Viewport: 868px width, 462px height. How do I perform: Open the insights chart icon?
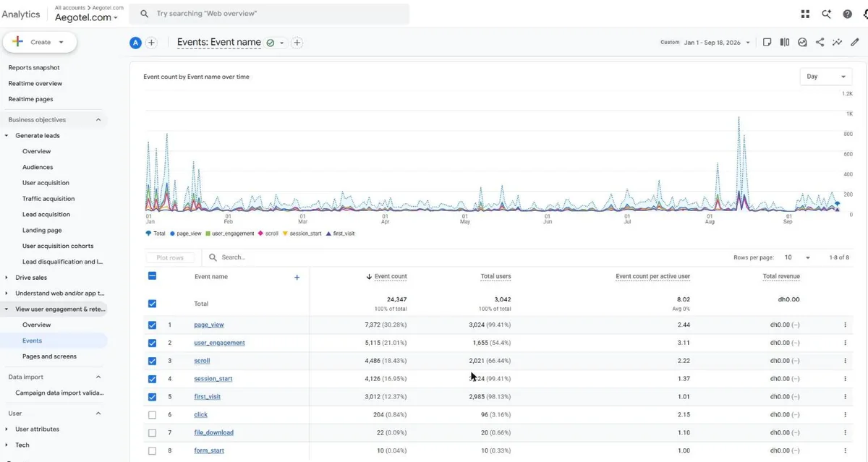pos(802,43)
